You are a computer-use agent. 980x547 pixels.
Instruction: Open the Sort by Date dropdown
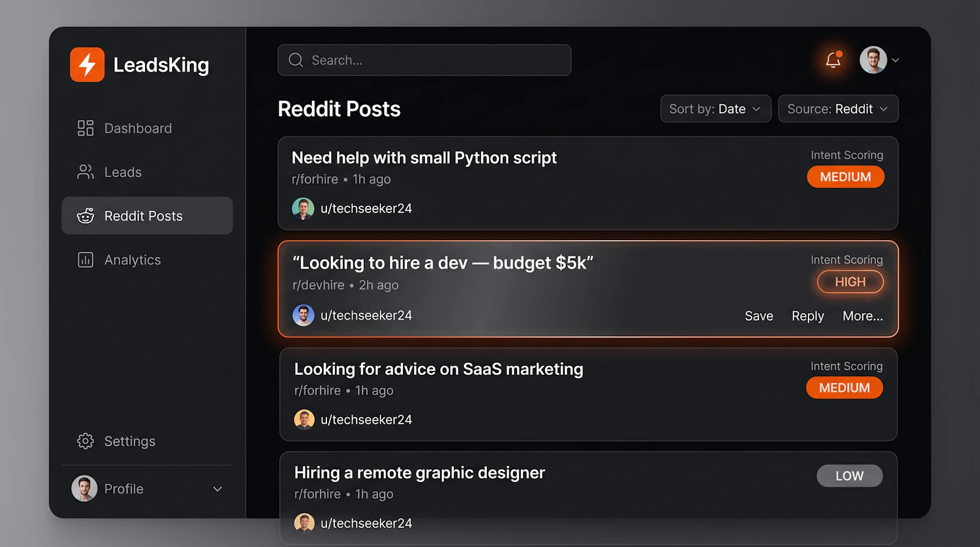point(715,108)
